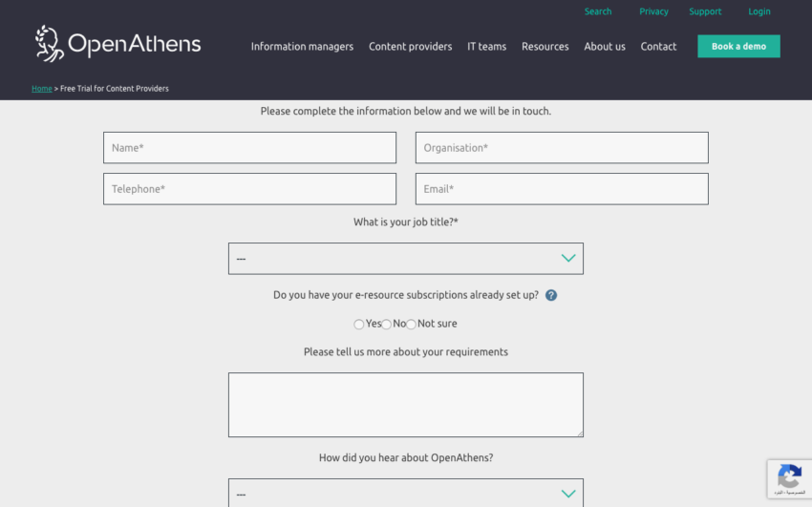Click into the Email field
Viewport: 812px width, 507px height.
click(x=562, y=189)
